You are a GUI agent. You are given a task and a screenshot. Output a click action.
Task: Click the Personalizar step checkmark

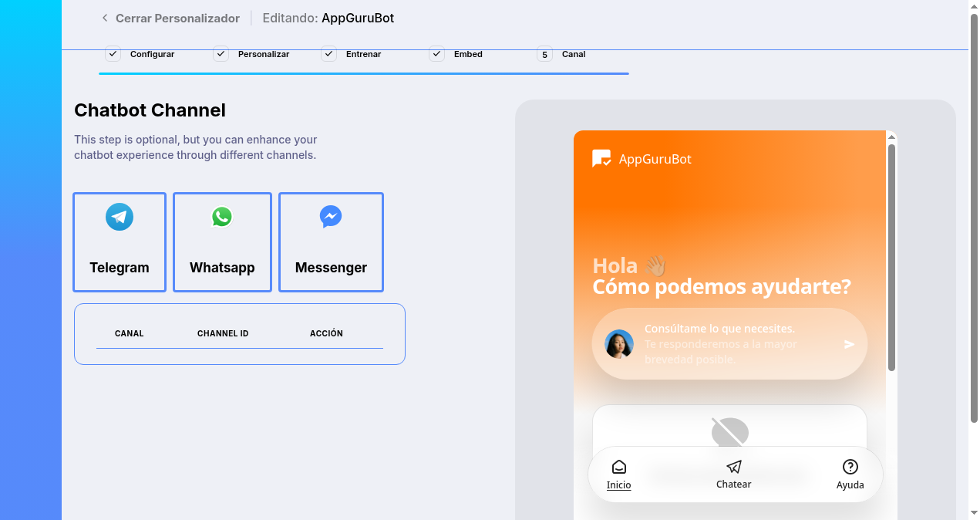click(221, 54)
